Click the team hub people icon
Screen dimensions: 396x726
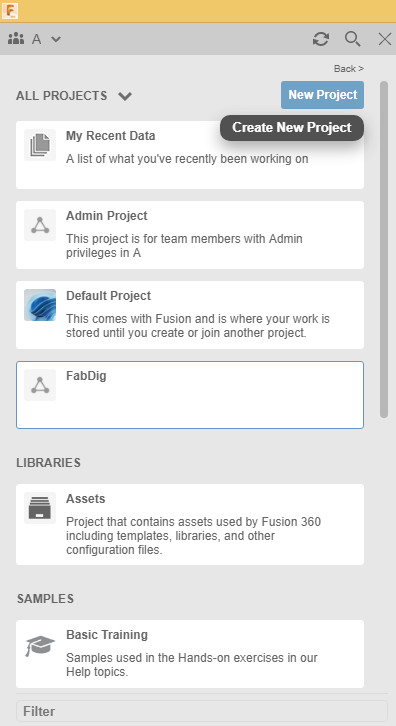pyautogui.click(x=16, y=39)
